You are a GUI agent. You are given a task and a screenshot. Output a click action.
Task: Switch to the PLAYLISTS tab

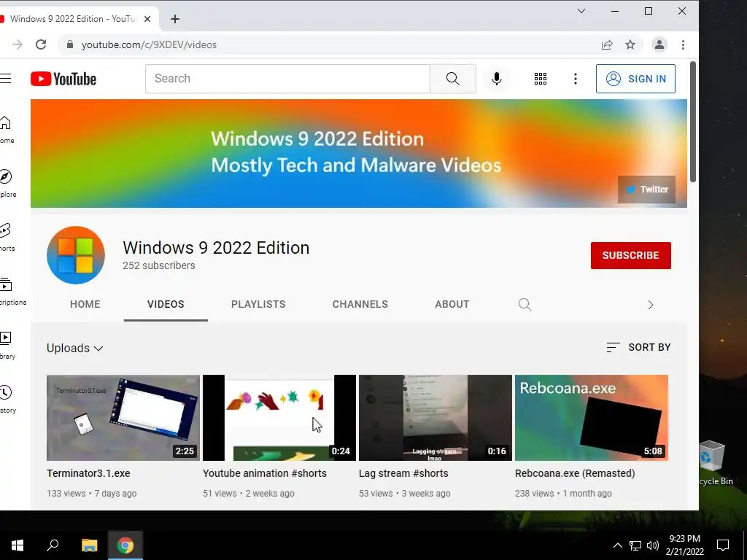[258, 304]
